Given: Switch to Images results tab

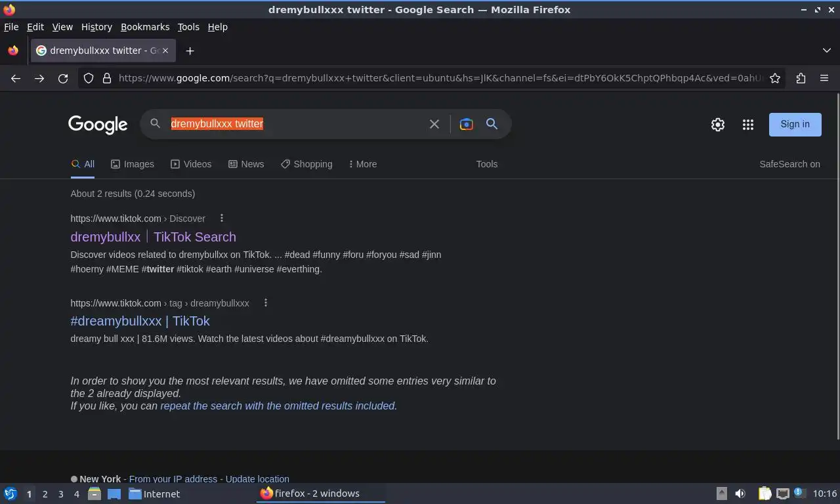Looking at the screenshot, I should (133, 164).
